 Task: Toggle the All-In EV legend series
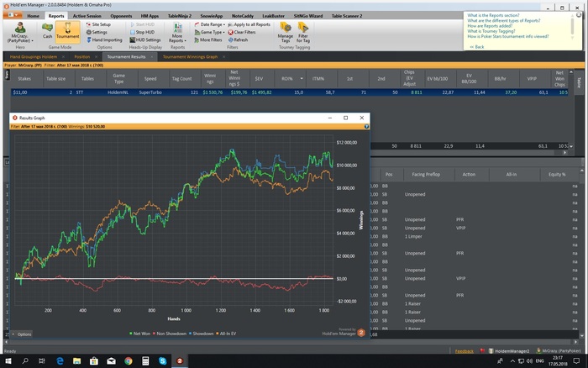pos(226,334)
